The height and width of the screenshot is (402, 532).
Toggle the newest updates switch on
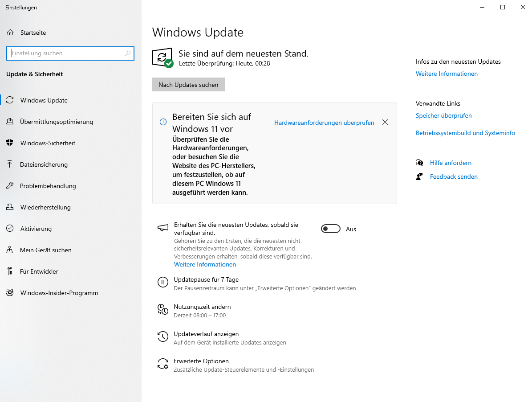(x=331, y=229)
